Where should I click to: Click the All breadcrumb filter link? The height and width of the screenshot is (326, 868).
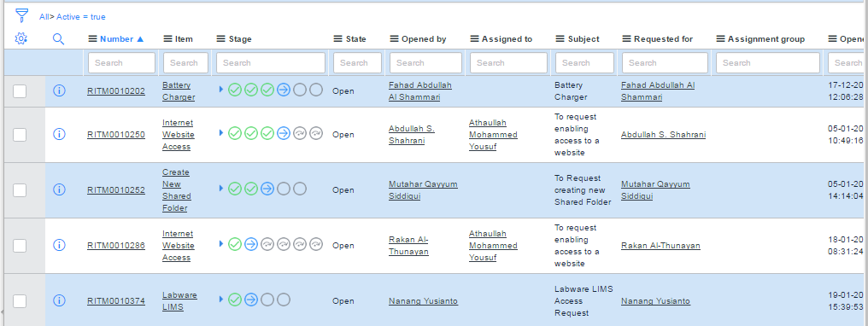(44, 17)
